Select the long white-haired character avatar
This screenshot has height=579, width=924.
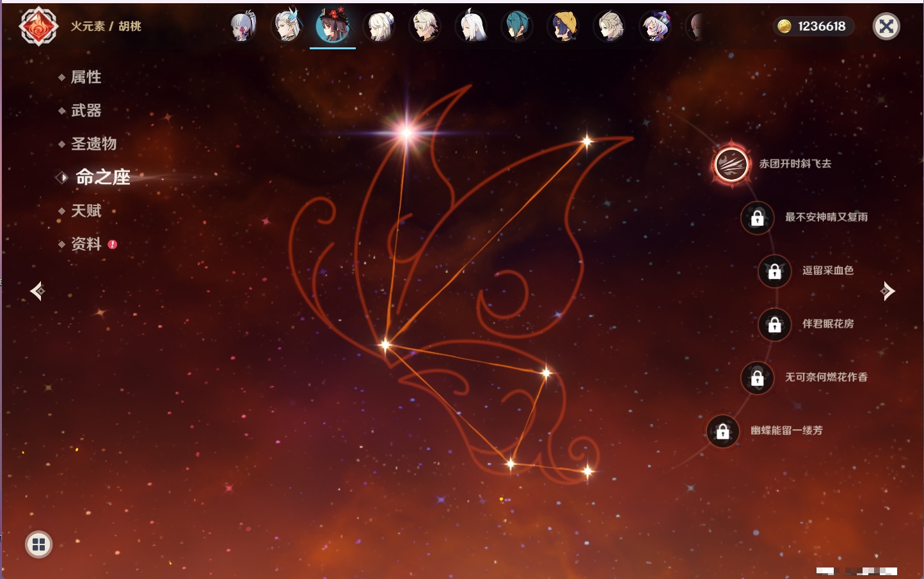[471, 27]
